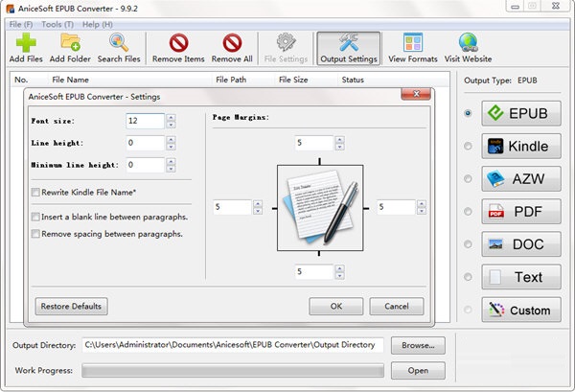Image resolution: width=575 pixels, height=392 pixels.
Task: Enable Insert a blank line between paragraphs
Action: 35,217
